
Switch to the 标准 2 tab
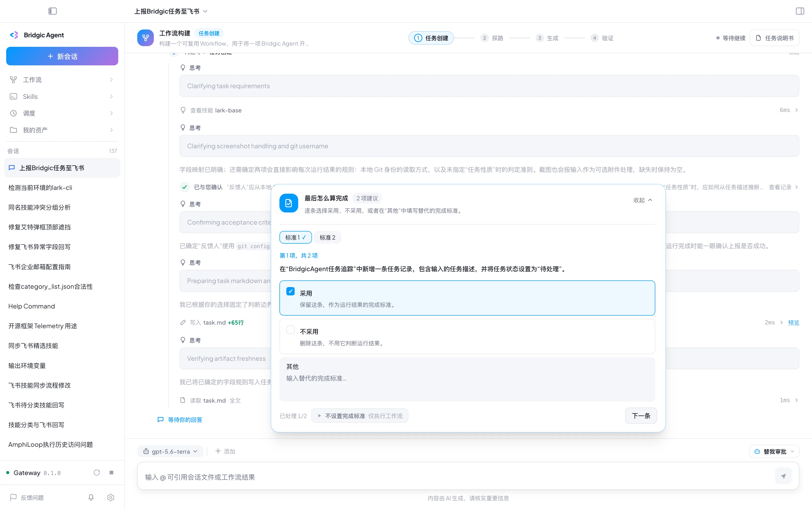pyautogui.click(x=327, y=237)
